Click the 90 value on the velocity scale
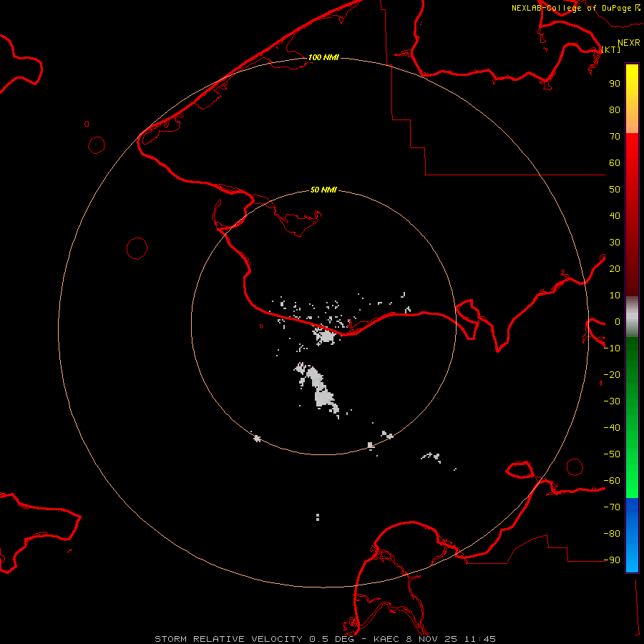Viewport: 644px width, 644px height. tap(615, 84)
